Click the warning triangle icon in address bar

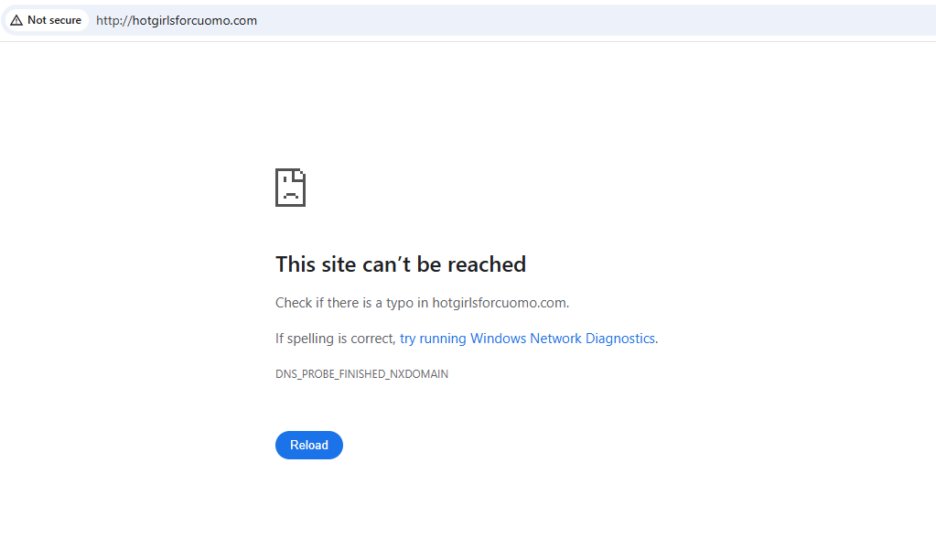(x=16, y=20)
